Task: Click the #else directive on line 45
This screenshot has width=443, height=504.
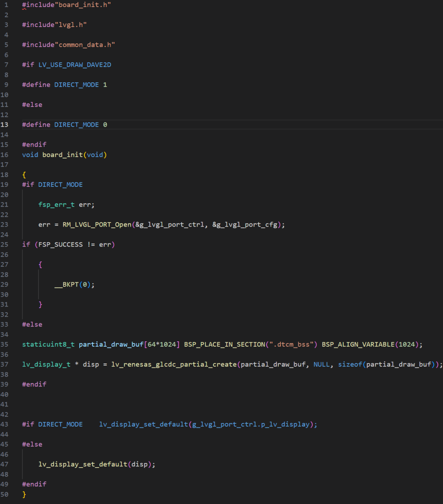Action: [32, 445]
